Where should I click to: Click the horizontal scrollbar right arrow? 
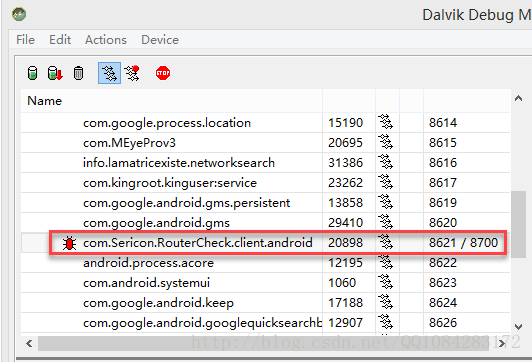501,343
